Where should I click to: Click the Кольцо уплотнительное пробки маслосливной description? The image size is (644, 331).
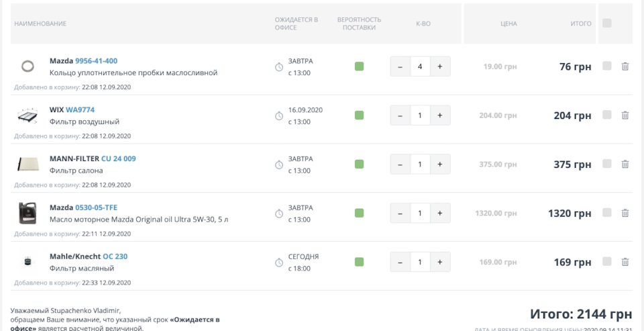pyautogui.click(x=133, y=73)
